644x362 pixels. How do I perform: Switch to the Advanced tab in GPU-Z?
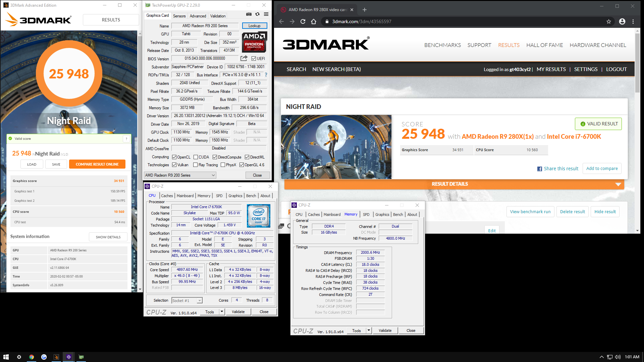point(198,16)
